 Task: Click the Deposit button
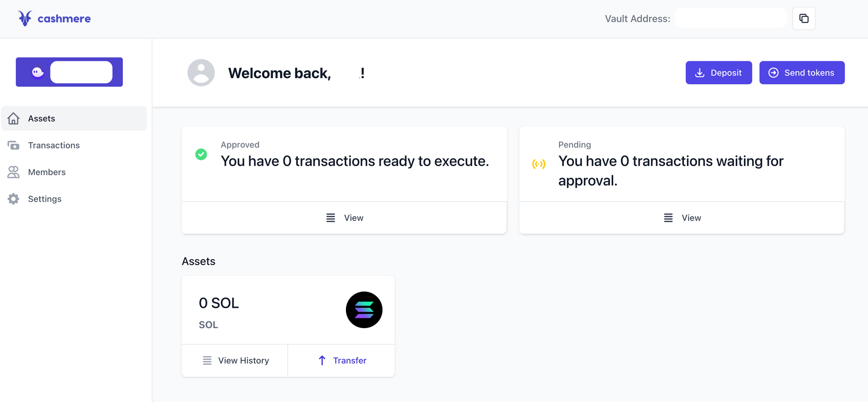(x=719, y=72)
